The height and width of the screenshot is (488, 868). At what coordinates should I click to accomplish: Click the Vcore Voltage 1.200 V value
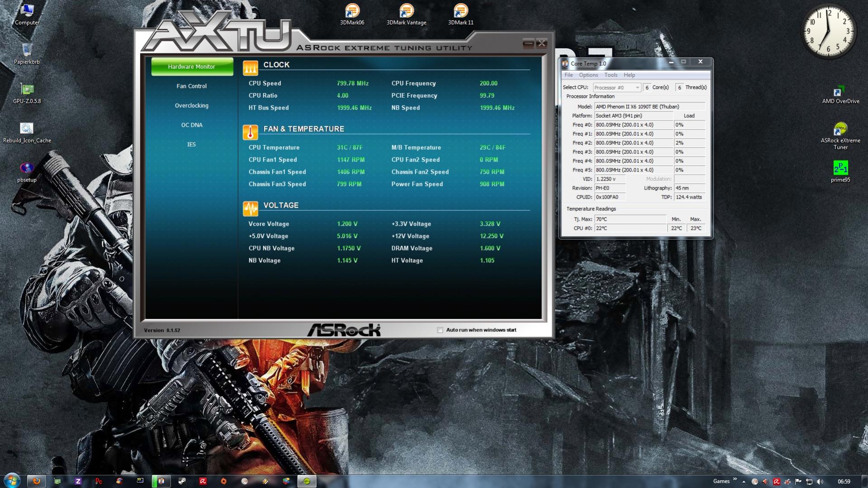point(347,224)
